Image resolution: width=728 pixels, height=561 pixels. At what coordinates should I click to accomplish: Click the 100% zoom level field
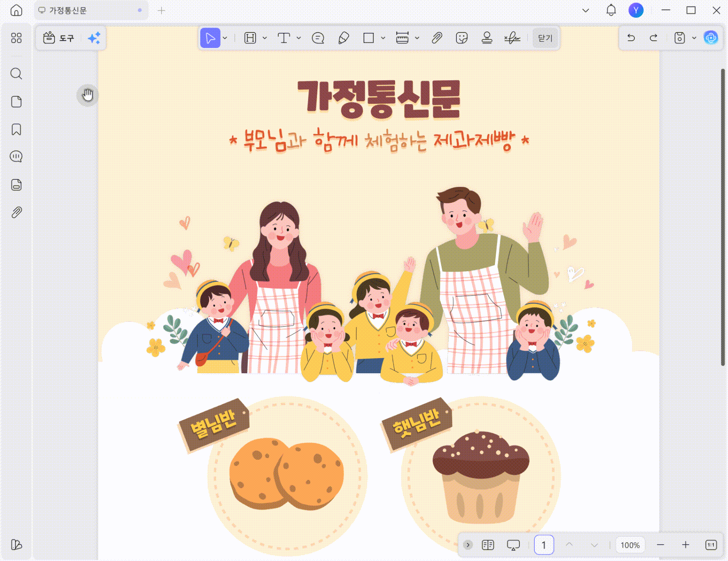(x=630, y=545)
